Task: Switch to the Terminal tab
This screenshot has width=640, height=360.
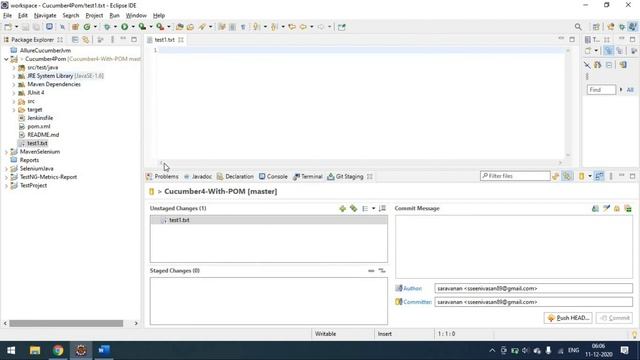Action: pyautogui.click(x=308, y=176)
